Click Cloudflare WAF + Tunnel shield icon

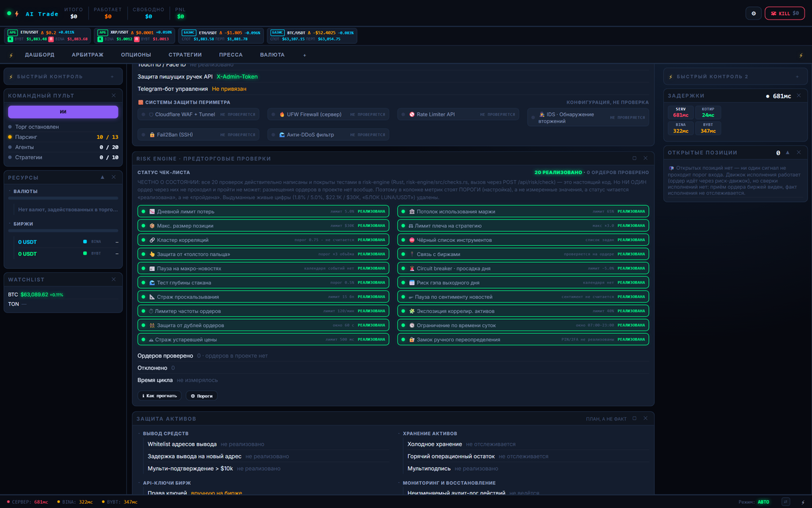tap(151, 114)
